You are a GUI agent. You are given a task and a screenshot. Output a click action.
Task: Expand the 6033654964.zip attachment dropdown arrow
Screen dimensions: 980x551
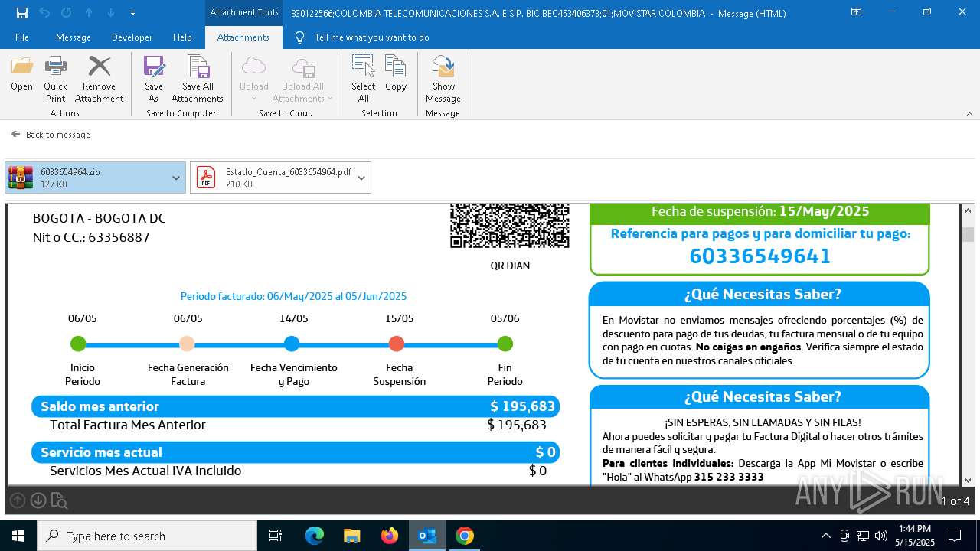[x=176, y=178]
